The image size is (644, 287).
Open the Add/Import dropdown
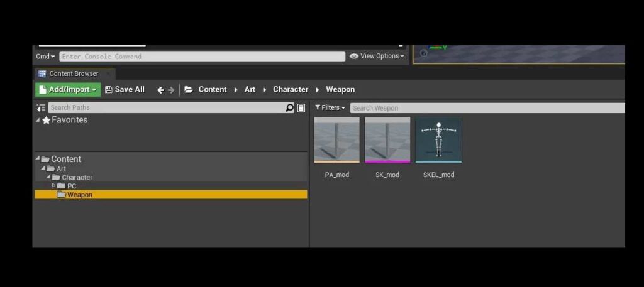67,90
